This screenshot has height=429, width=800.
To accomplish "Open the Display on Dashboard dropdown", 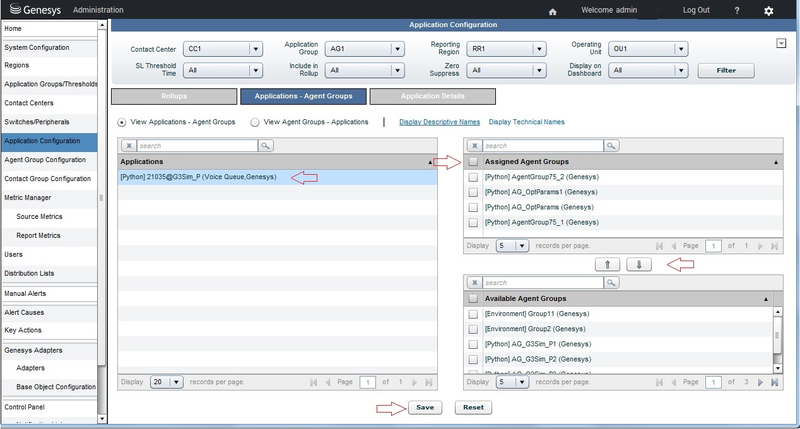I will (648, 70).
